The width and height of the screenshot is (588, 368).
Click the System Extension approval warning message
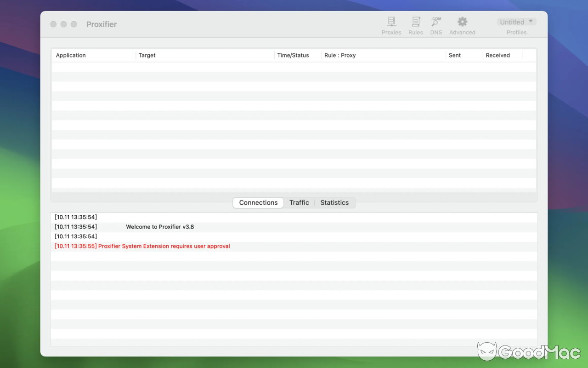142,246
